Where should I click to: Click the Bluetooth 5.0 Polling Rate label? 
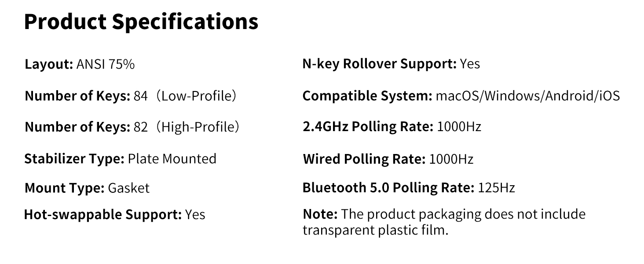point(388,188)
